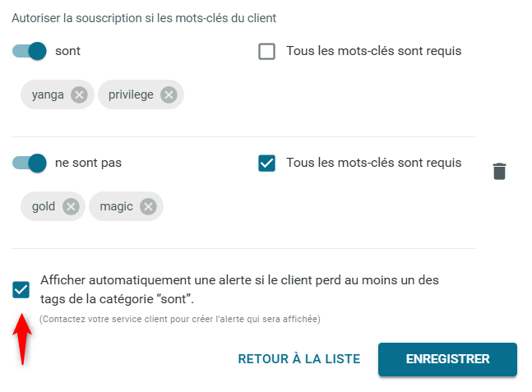Click the 'Retour à la liste' link
The height and width of the screenshot is (392, 532).
tap(299, 359)
